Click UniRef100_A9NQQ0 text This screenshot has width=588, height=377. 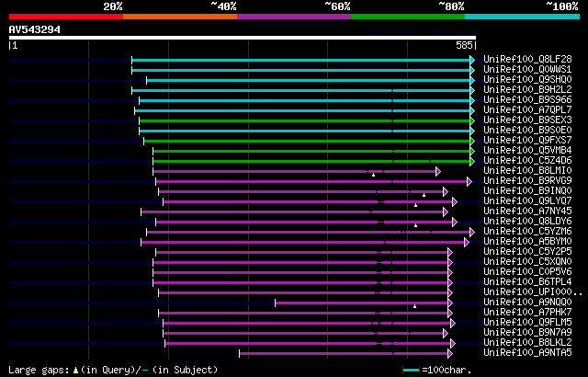pos(527,303)
